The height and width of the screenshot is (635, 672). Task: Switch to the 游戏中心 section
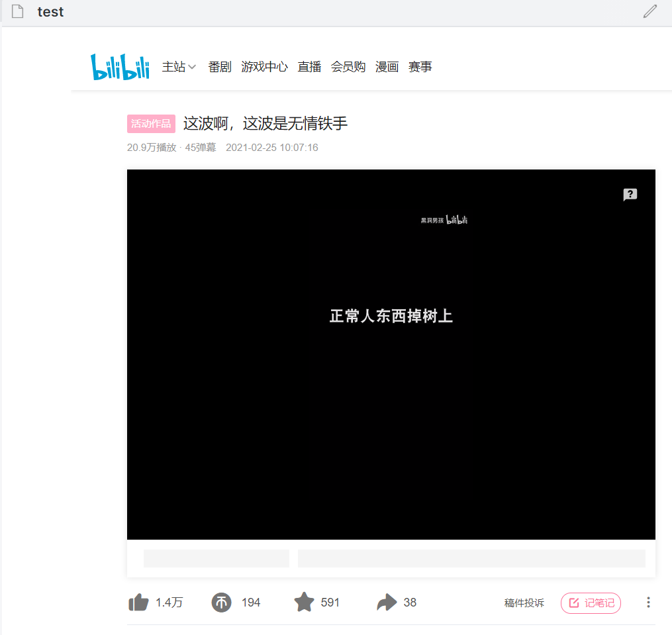(x=265, y=66)
